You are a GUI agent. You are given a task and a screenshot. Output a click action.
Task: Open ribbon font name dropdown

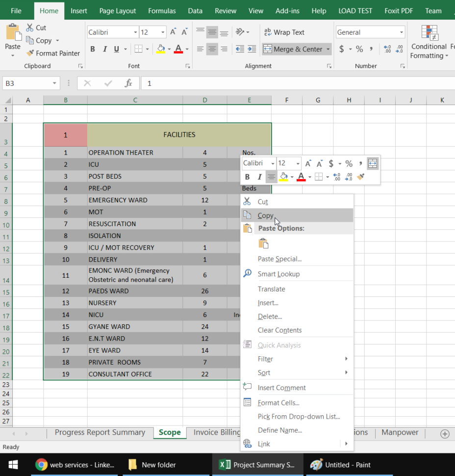(x=135, y=32)
